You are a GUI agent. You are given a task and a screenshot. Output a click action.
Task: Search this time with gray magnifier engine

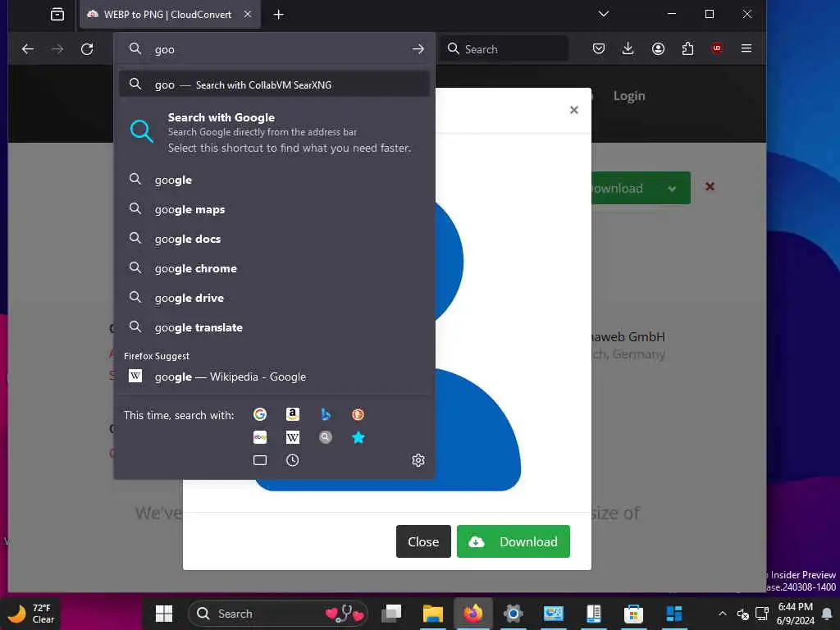pyautogui.click(x=325, y=438)
